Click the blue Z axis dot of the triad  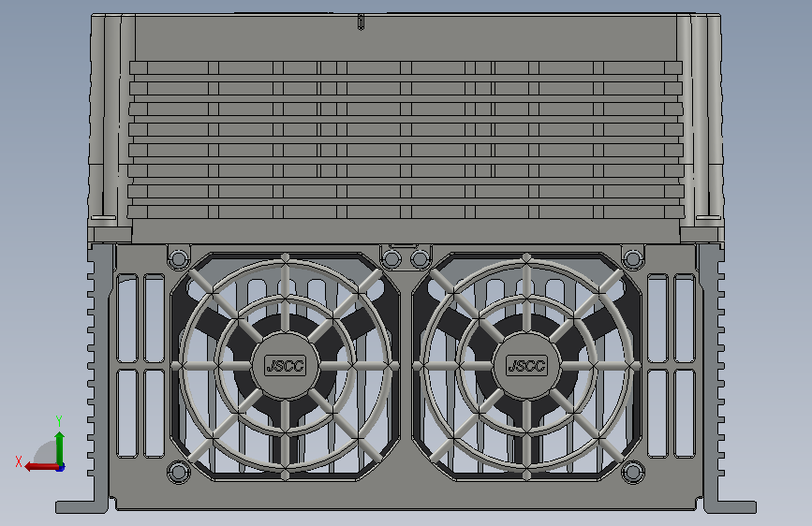pos(61,467)
